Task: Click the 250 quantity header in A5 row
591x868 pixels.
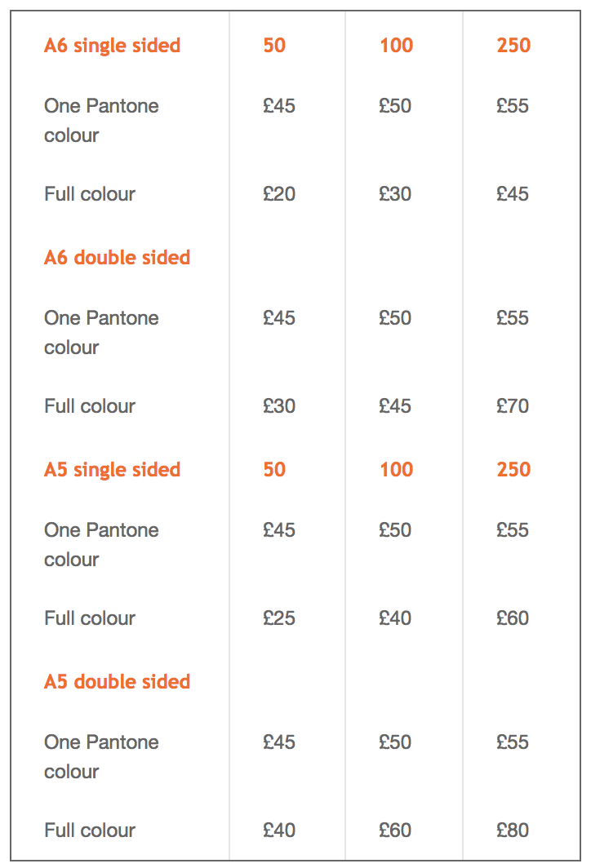Action: coord(513,469)
